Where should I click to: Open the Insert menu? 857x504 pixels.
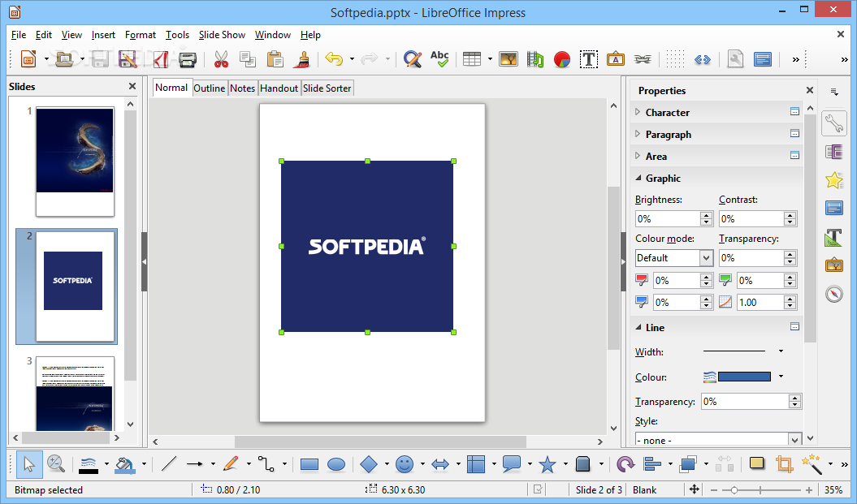point(103,34)
